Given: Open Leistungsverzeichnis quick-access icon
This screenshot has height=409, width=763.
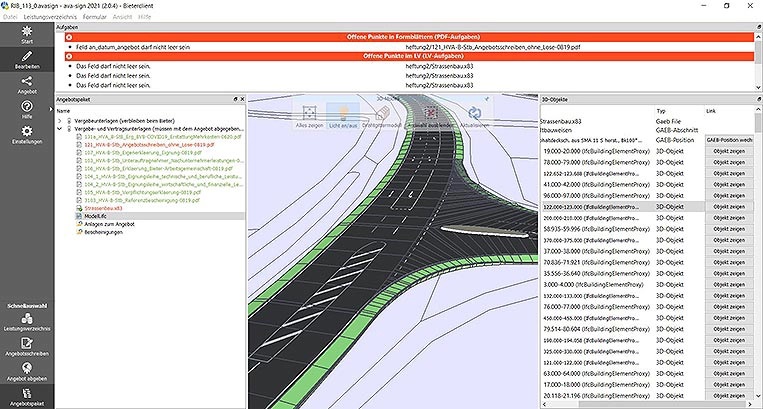Looking at the screenshot, I should (x=27, y=322).
